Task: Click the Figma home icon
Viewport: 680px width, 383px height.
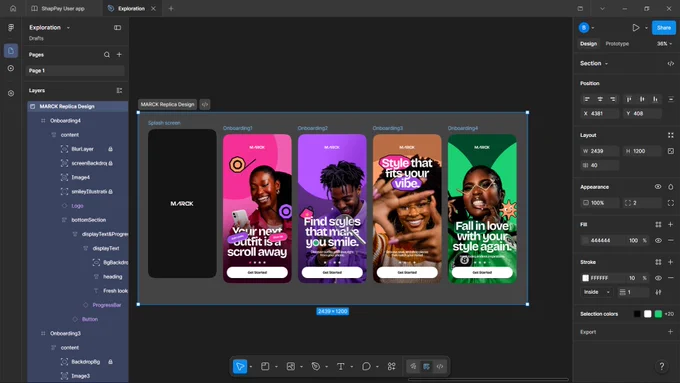Action: (13, 8)
